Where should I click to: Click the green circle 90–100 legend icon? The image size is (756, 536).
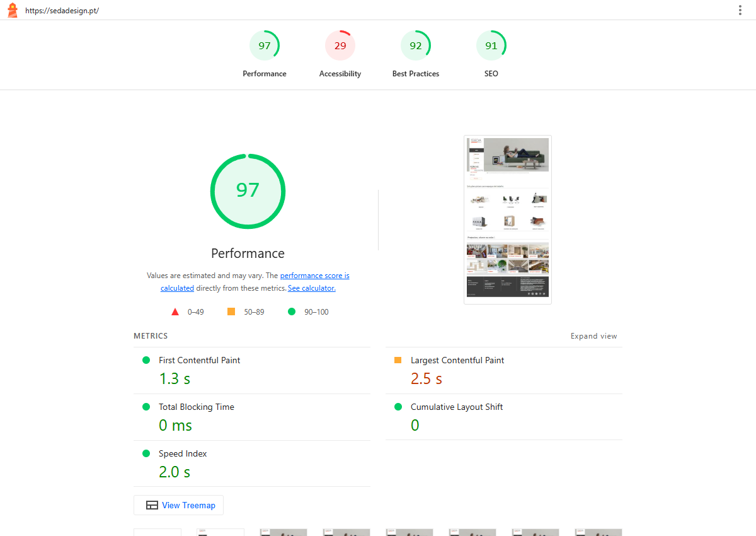coord(292,312)
